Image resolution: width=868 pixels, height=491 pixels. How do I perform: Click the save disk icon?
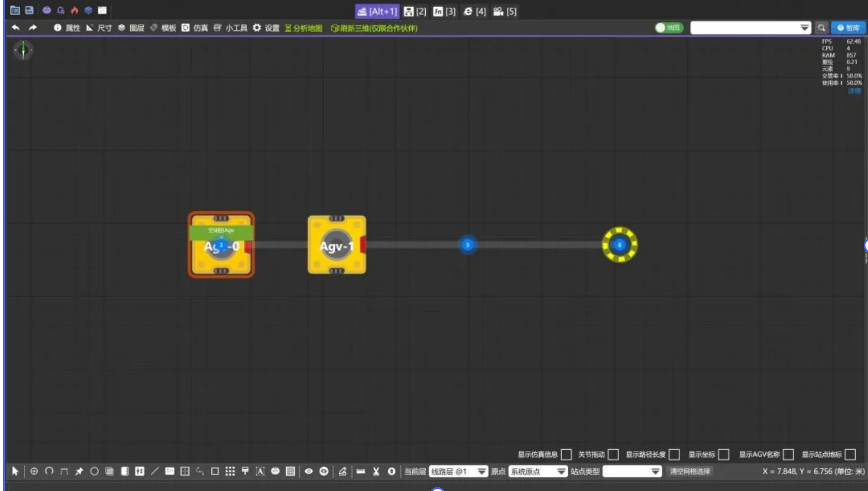tap(29, 10)
